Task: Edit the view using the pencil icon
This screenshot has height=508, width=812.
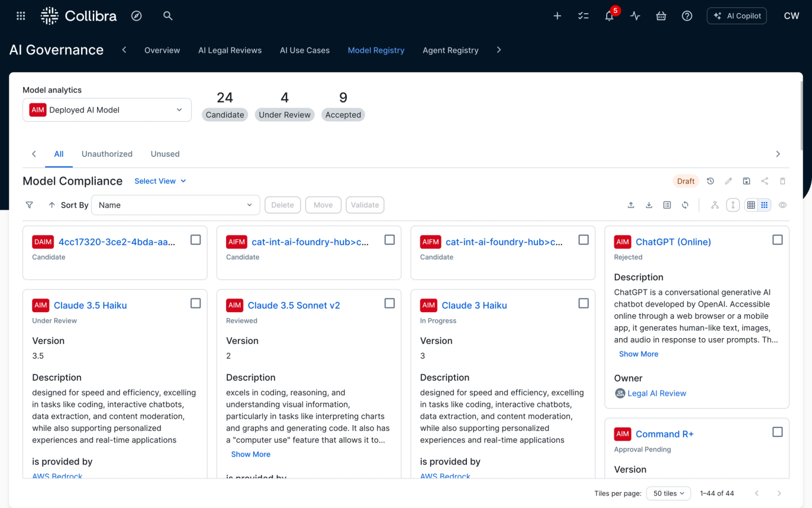Action: click(x=728, y=181)
